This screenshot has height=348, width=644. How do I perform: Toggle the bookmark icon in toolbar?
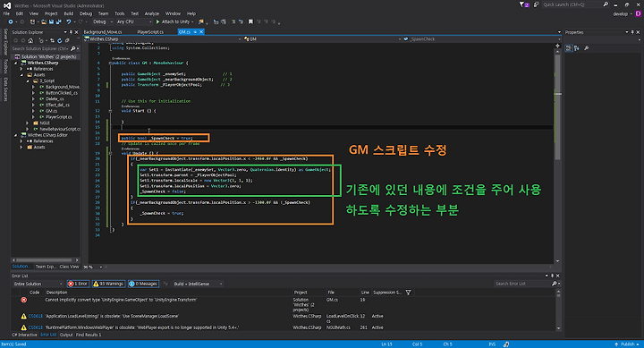[x=250, y=21]
